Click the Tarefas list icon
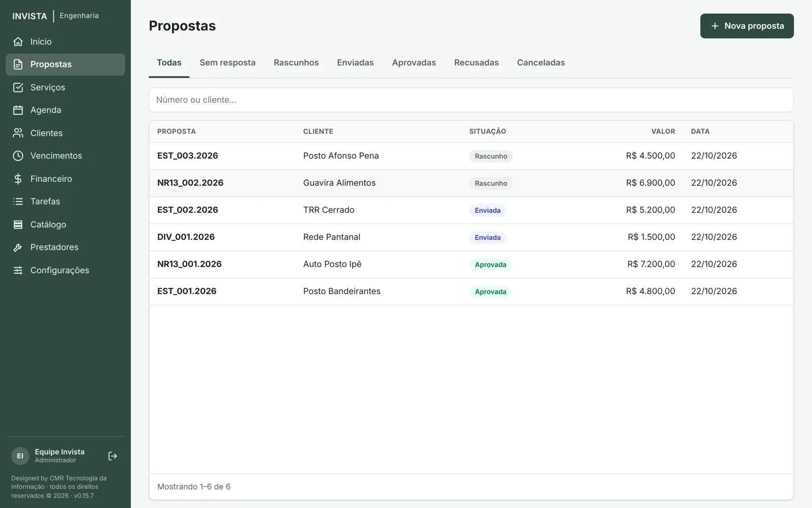This screenshot has height=508, width=812. (x=18, y=202)
